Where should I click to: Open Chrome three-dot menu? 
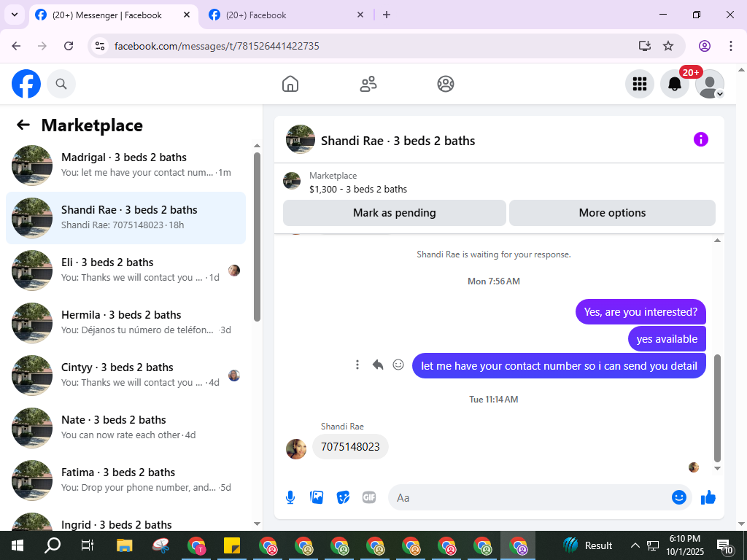point(730,46)
